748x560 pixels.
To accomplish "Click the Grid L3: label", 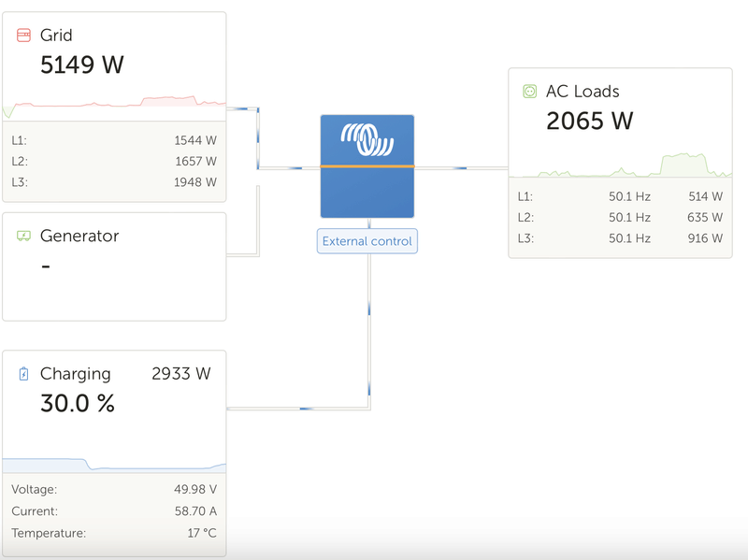I will click(20, 182).
